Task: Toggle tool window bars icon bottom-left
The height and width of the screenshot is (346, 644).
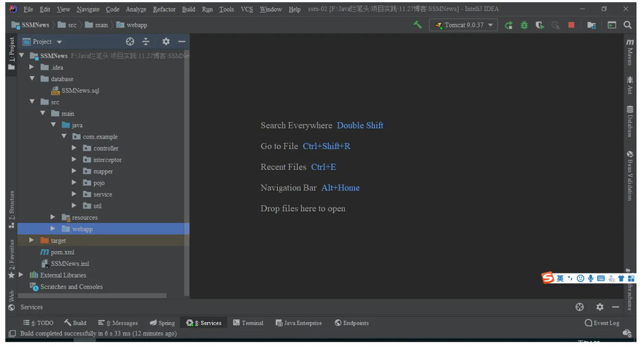Action: click(12, 334)
